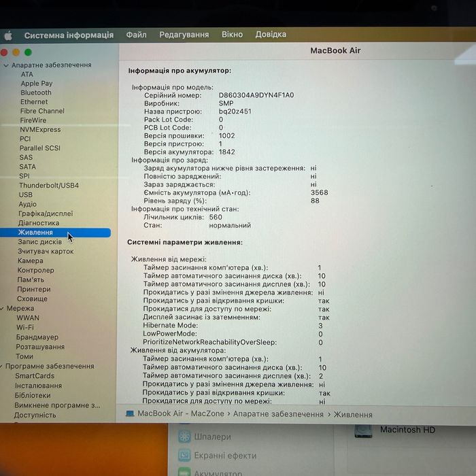Open the Вікно menu

(x=232, y=34)
